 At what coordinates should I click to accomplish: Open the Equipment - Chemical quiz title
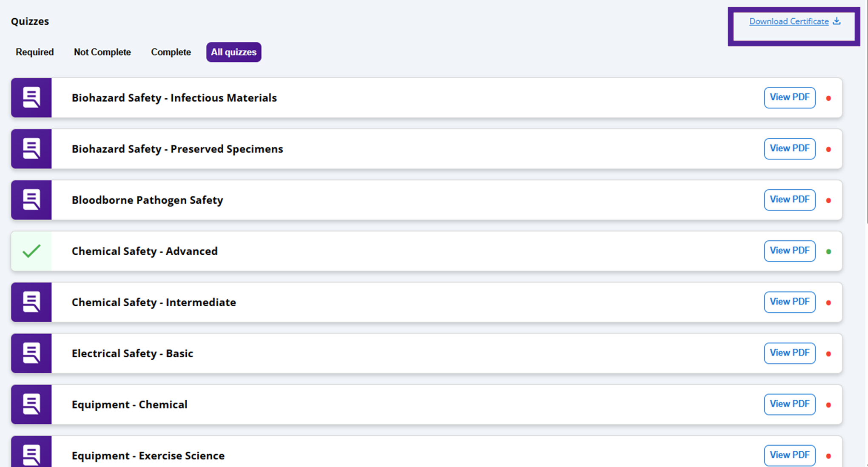tap(129, 404)
